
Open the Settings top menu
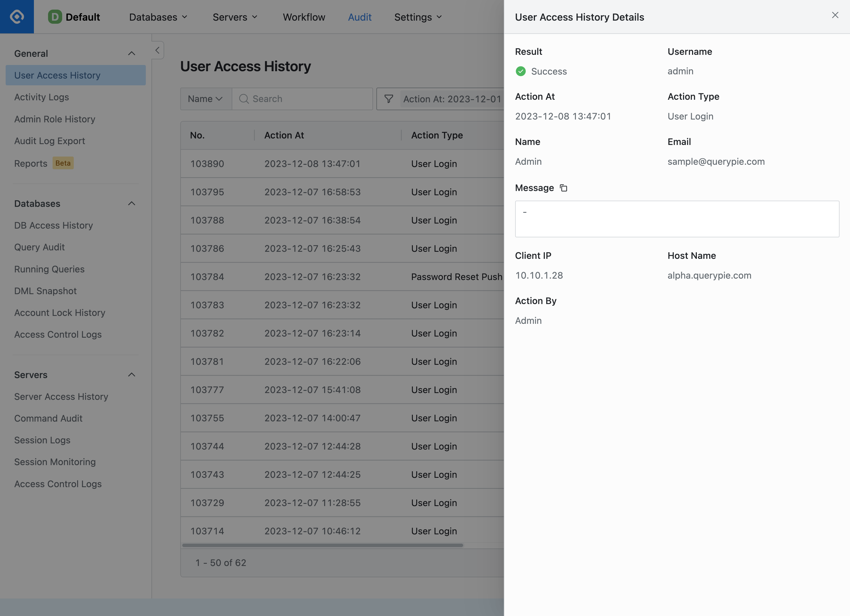pyautogui.click(x=418, y=17)
